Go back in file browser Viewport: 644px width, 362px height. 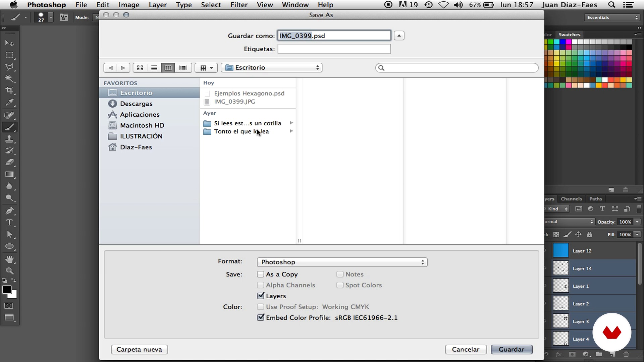point(110,68)
